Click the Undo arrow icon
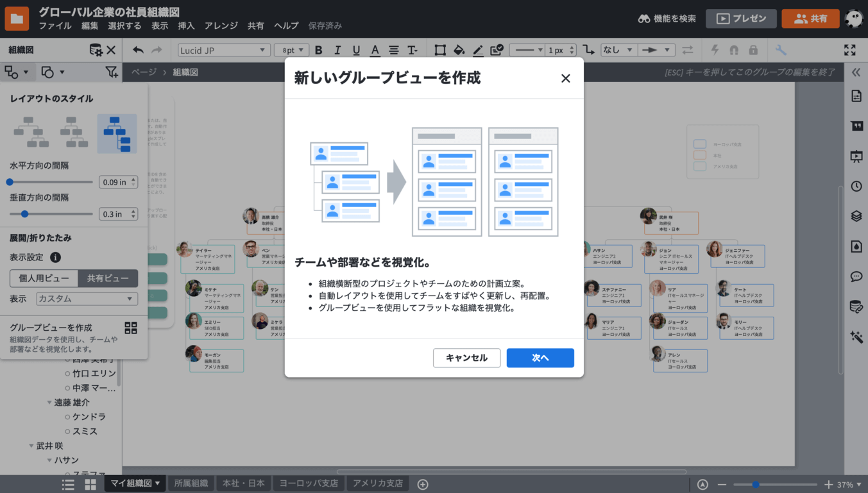Image resolution: width=868 pixels, height=493 pixels. click(138, 50)
